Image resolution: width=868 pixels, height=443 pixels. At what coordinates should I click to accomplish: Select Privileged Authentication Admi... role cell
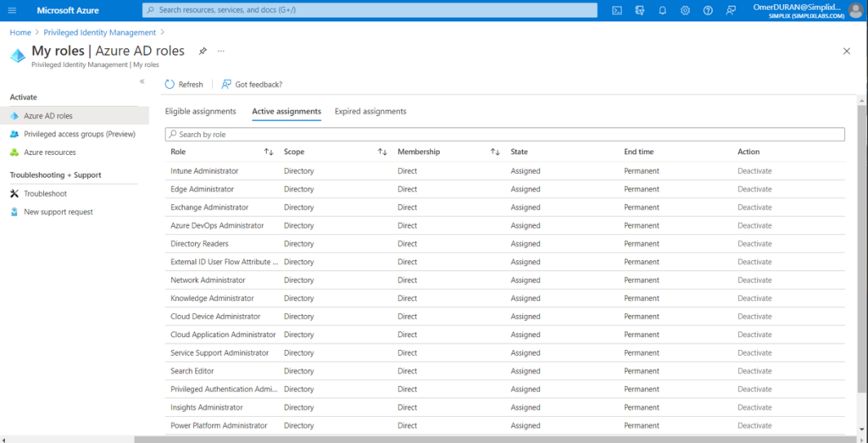click(x=224, y=390)
